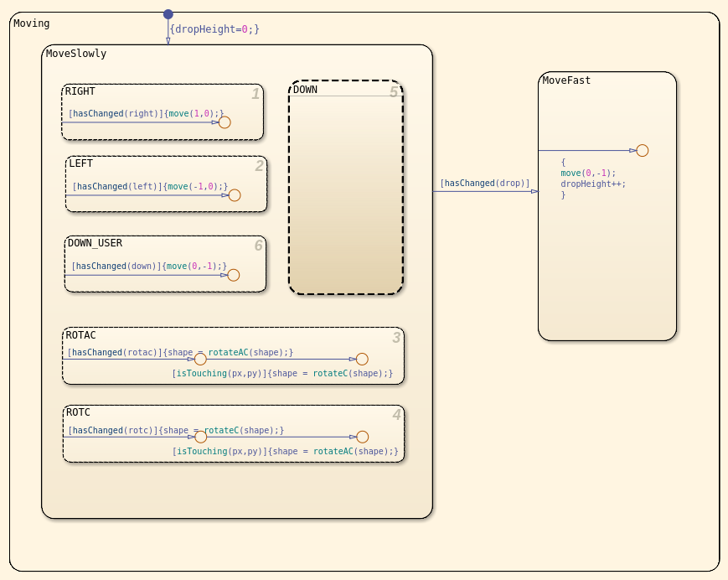Select the RIGHT substate title
Screen dimensions: 728x580
coord(80,91)
